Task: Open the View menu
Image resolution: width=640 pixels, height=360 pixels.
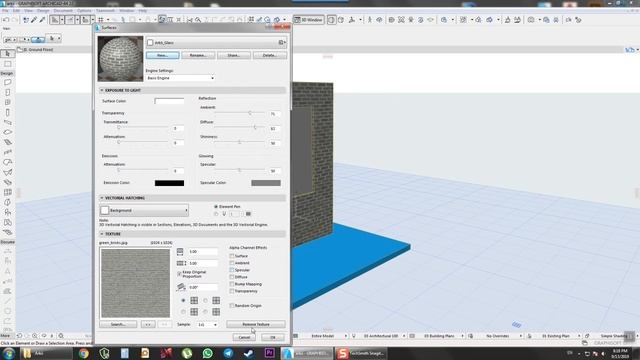Action: (x=29, y=11)
